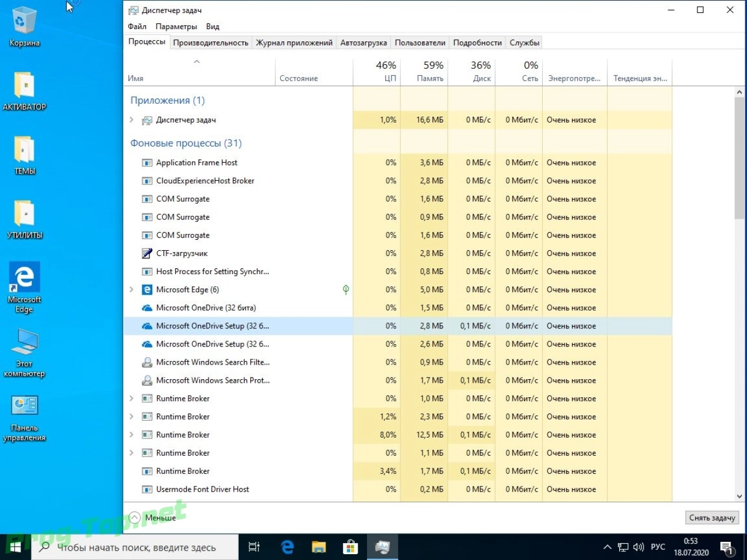Expand the Runtime Broker row using 2,3 МБ
Viewport: 747px width, 560px height.
click(131, 416)
